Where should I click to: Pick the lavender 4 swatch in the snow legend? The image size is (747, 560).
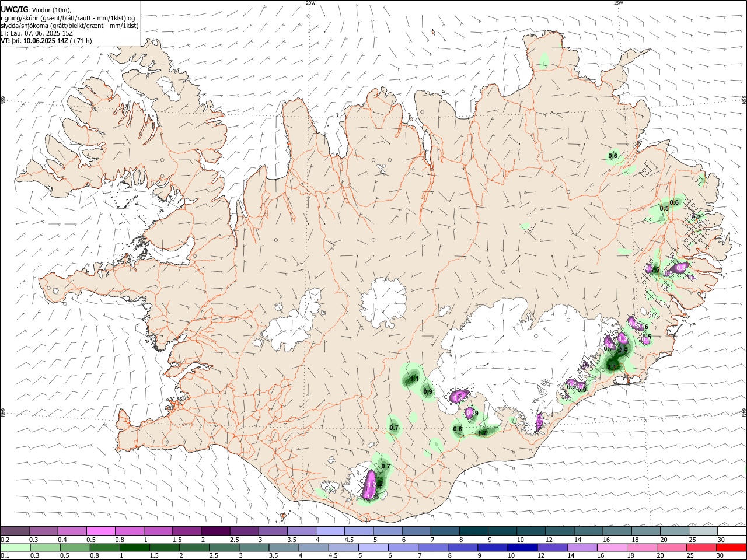click(x=330, y=531)
